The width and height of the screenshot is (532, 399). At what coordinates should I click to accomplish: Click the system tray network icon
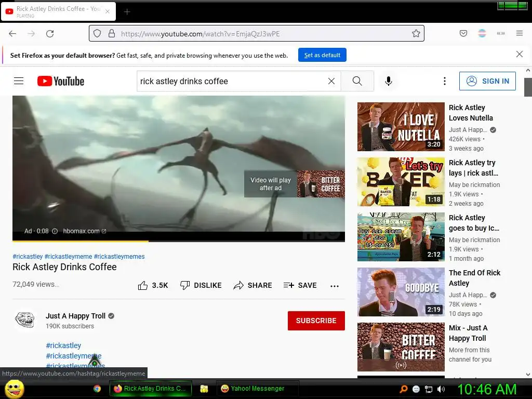[x=429, y=389]
